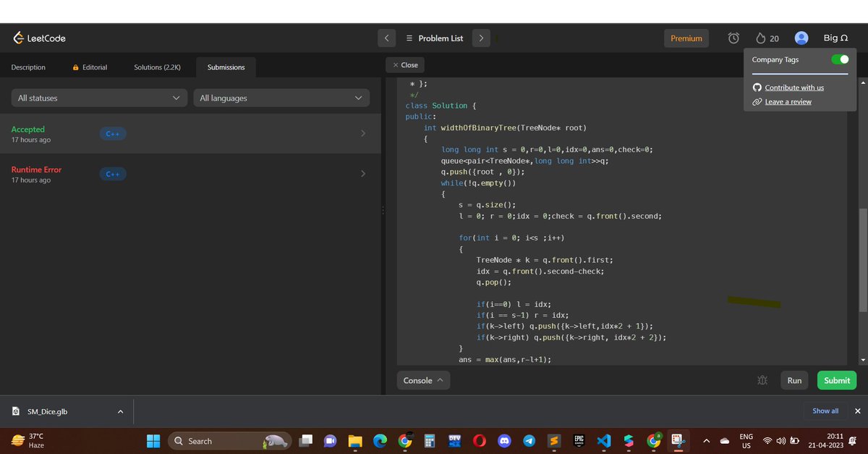Toggle the Company Tags switch off
This screenshot has height=454, width=868.
pos(840,59)
